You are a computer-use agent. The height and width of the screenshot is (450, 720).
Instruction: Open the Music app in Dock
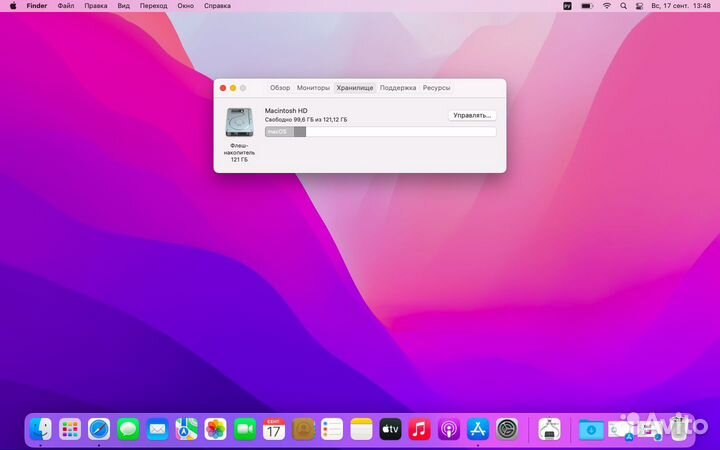(420, 429)
